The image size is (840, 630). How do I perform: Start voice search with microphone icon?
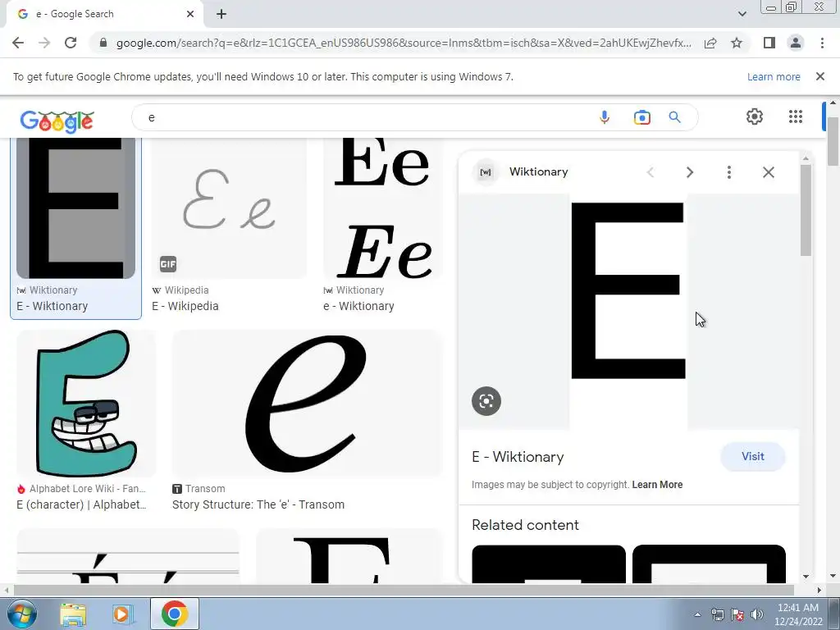[605, 117]
